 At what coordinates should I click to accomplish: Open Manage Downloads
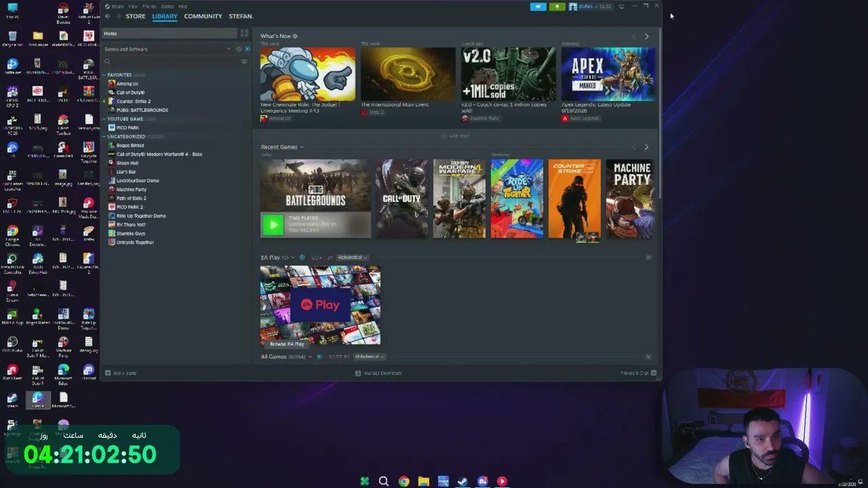pyautogui.click(x=378, y=373)
